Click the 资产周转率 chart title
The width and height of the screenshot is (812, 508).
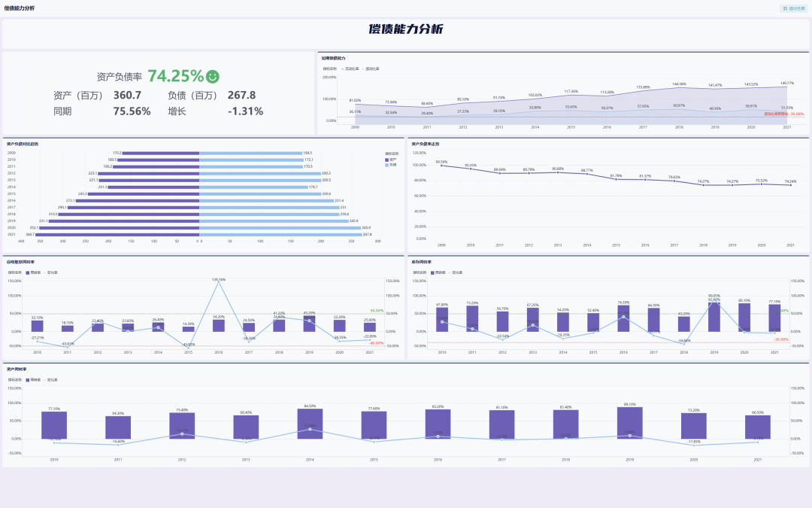pyautogui.click(x=17, y=370)
